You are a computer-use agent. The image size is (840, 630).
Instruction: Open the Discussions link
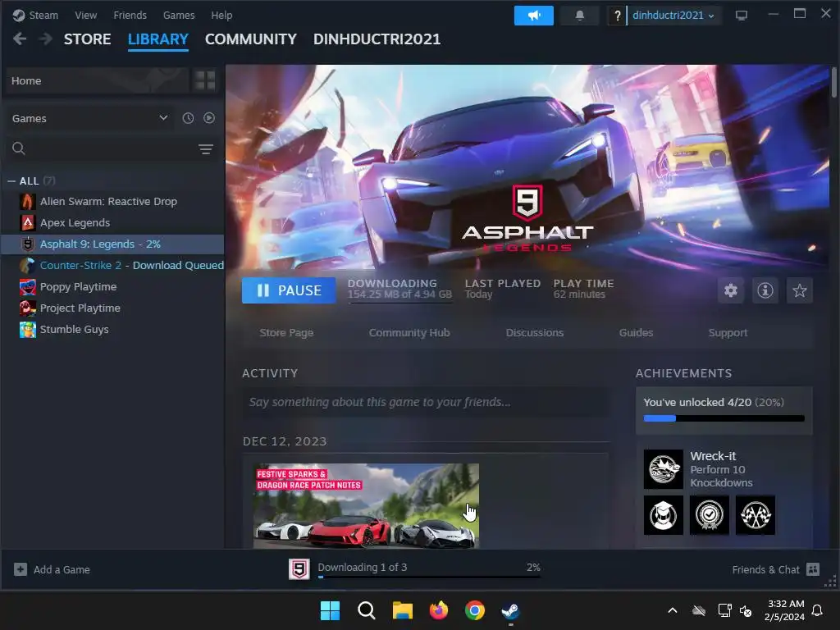click(535, 333)
